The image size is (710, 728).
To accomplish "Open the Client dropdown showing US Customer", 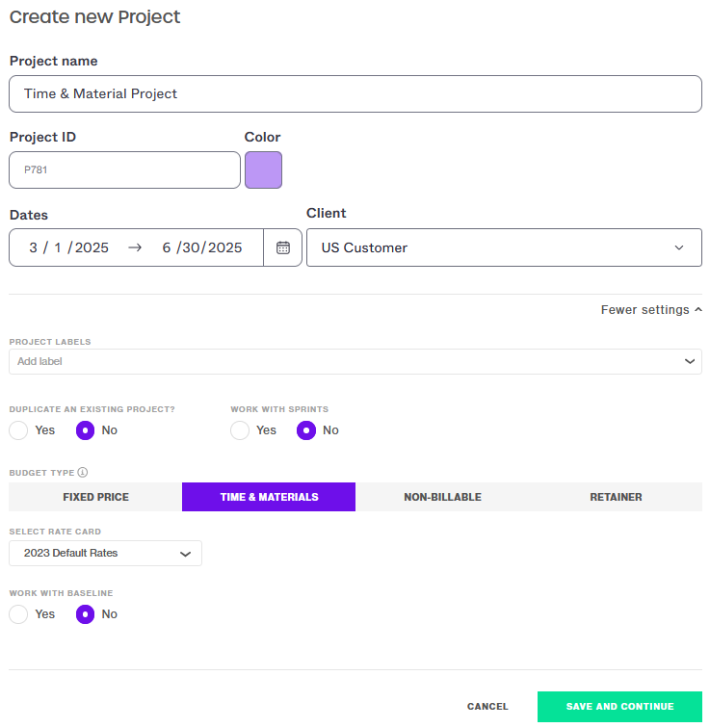I will [x=504, y=247].
